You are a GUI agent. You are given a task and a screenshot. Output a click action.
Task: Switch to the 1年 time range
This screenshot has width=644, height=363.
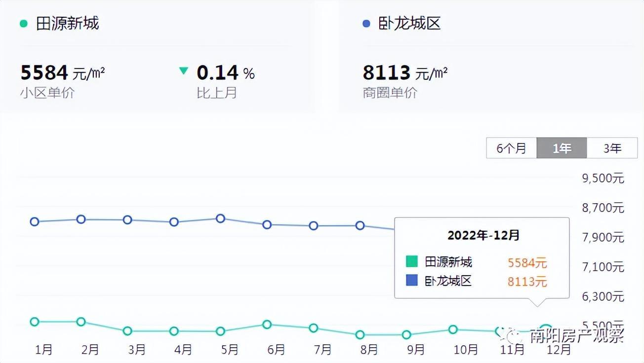[x=562, y=148]
